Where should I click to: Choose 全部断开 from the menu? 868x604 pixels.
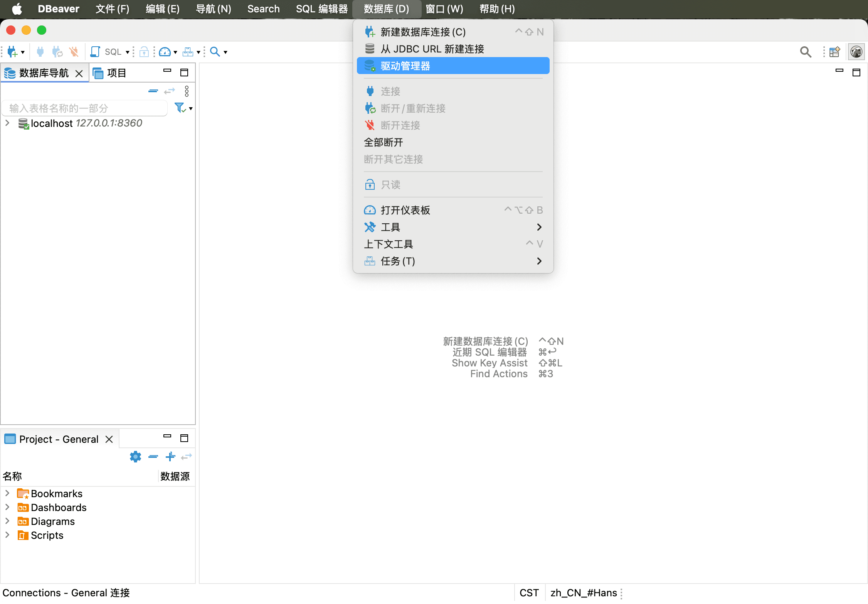click(x=384, y=142)
